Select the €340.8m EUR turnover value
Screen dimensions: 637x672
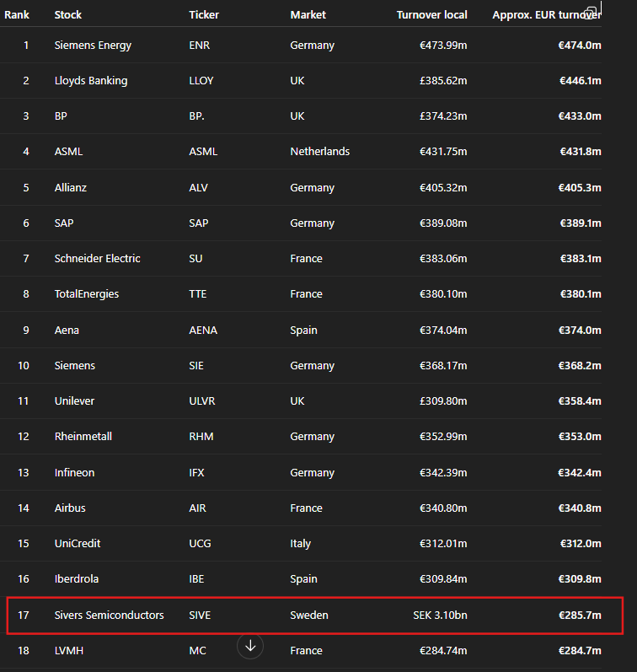(x=580, y=508)
